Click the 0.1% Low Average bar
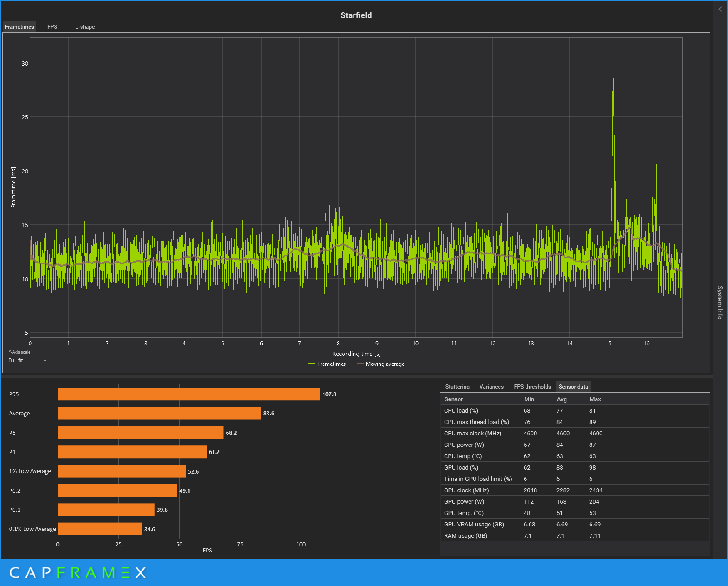 coord(100,529)
